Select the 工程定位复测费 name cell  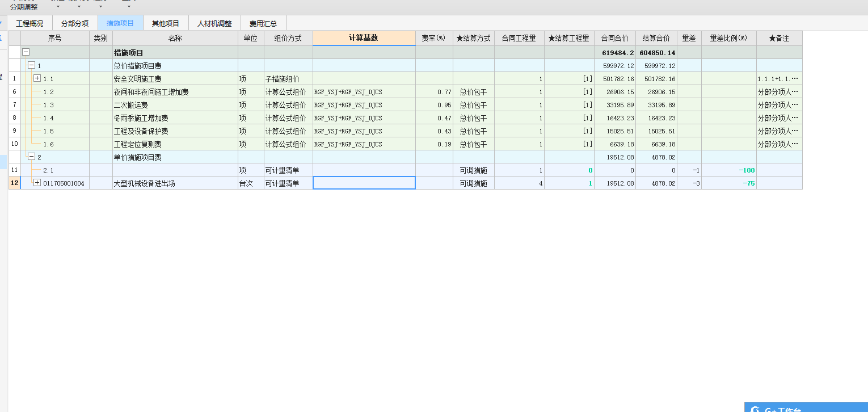(175, 144)
